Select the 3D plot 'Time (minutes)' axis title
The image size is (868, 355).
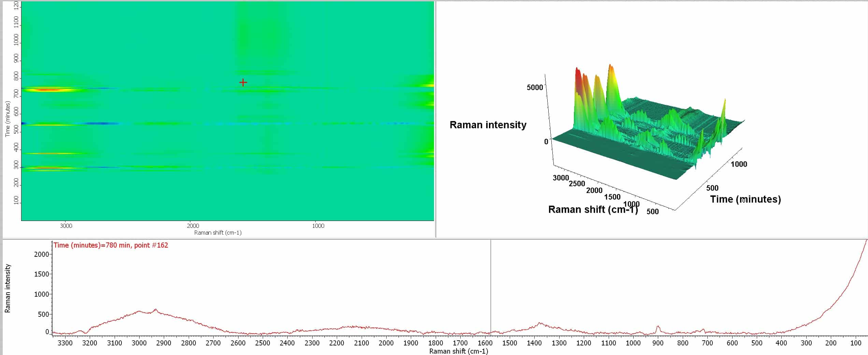pyautogui.click(x=745, y=199)
